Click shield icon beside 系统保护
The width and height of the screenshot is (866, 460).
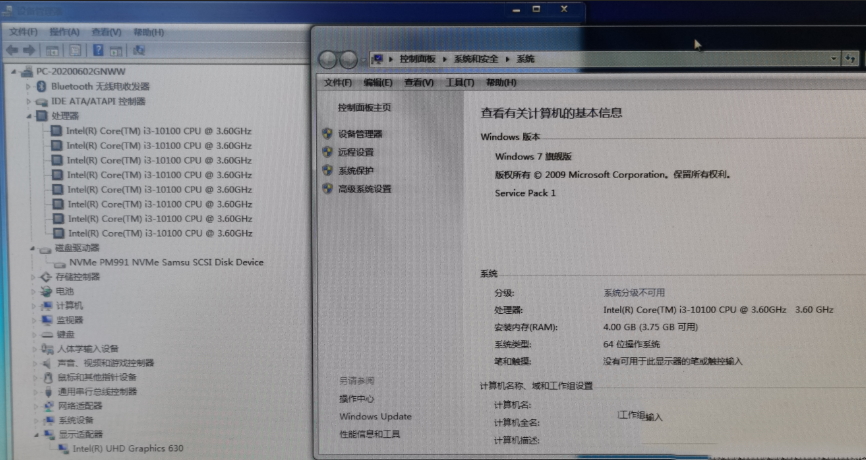pos(328,170)
